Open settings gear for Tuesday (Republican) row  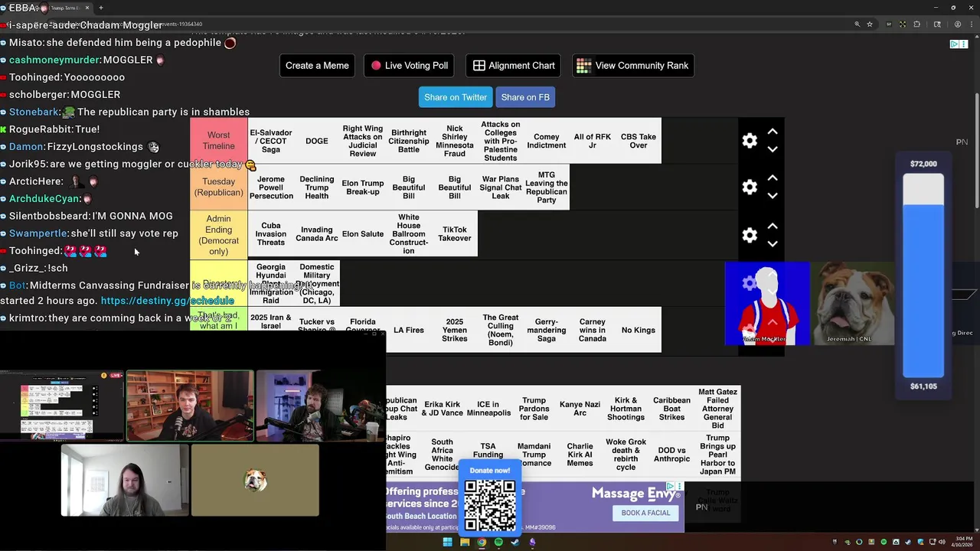tap(750, 187)
